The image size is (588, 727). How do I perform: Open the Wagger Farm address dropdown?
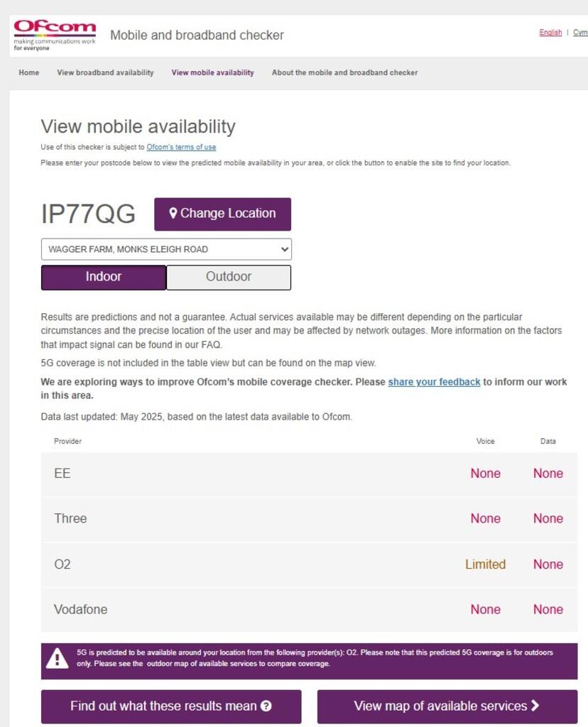click(166, 249)
